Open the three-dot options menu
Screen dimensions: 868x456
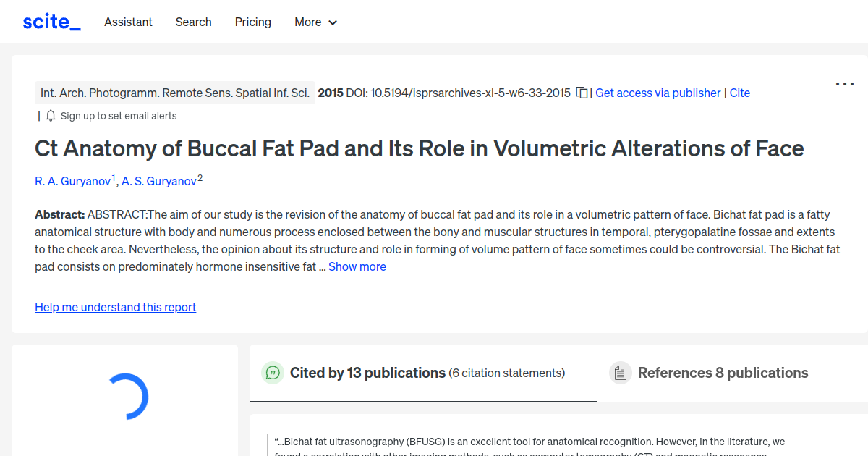[844, 84]
